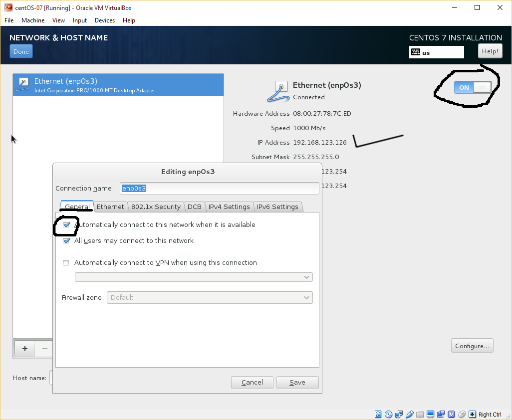The height and width of the screenshot is (420, 512).
Task: Click the Host name input field
Action: [x=51, y=378]
